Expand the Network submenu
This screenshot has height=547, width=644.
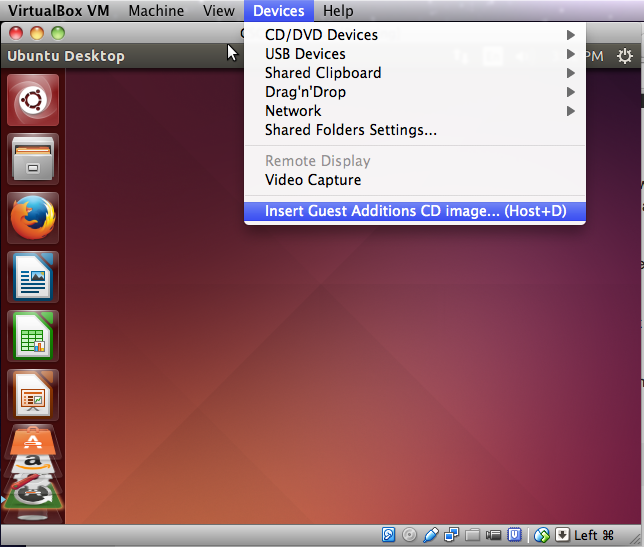pyautogui.click(x=415, y=110)
